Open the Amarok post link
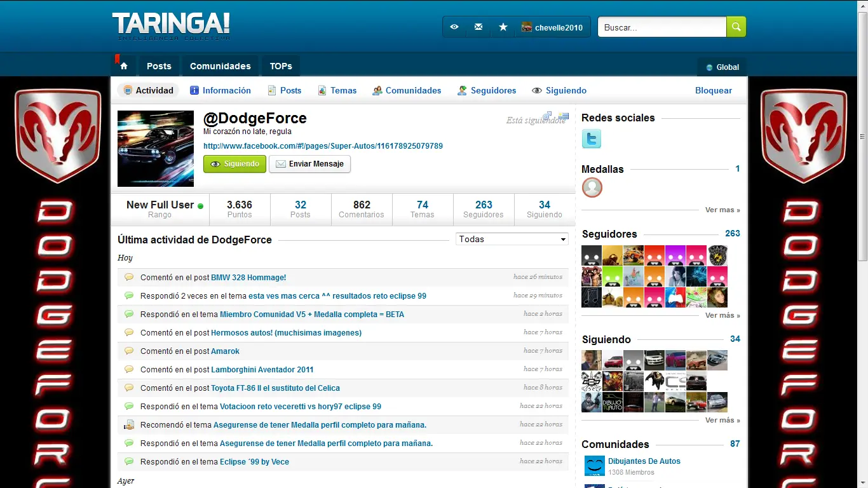868x488 pixels. tap(225, 351)
